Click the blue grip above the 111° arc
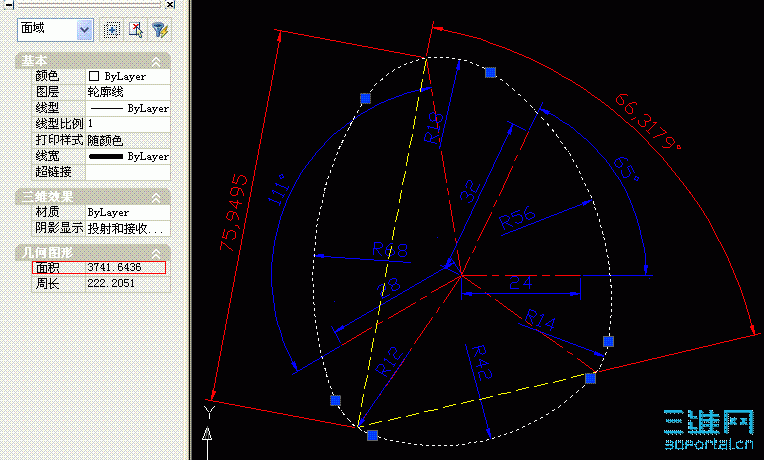The image size is (764, 460). tap(365, 98)
